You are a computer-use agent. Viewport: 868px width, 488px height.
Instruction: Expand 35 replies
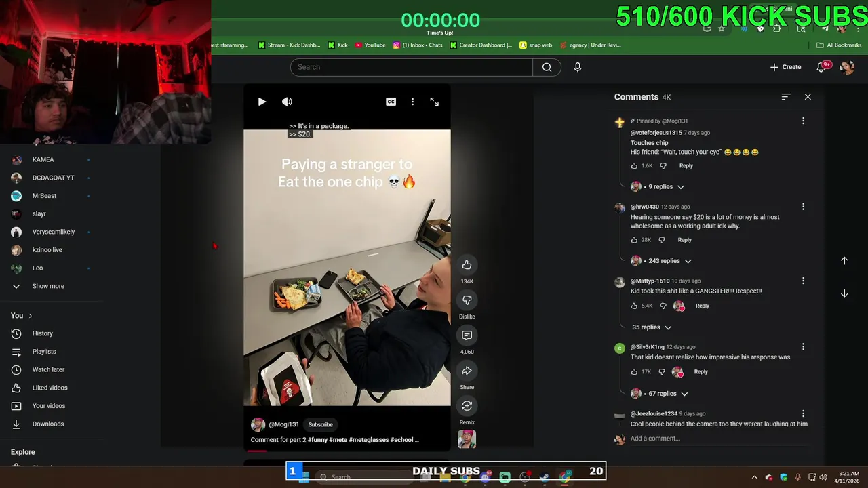pos(652,327)
